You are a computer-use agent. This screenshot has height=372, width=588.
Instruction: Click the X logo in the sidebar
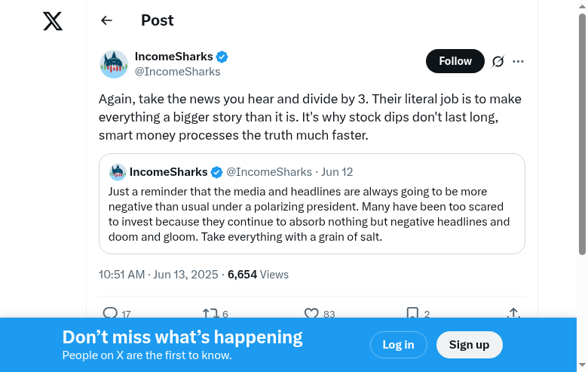[x=53, y=21]
